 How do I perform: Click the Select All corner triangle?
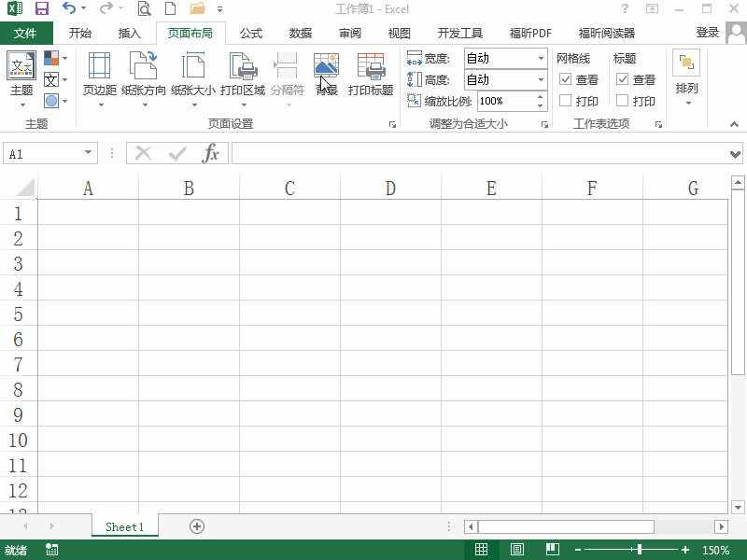[25, 188]
